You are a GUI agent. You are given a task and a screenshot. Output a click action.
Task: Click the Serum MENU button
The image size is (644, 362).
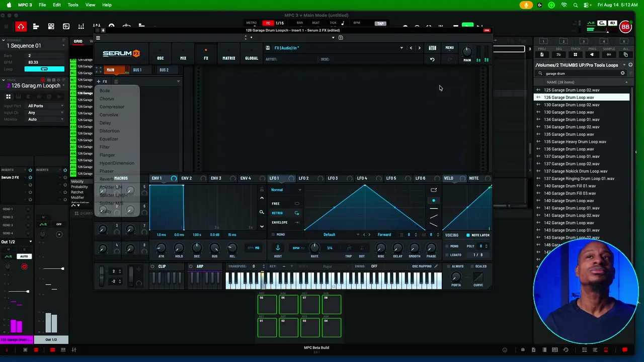[x=449, y=48]
